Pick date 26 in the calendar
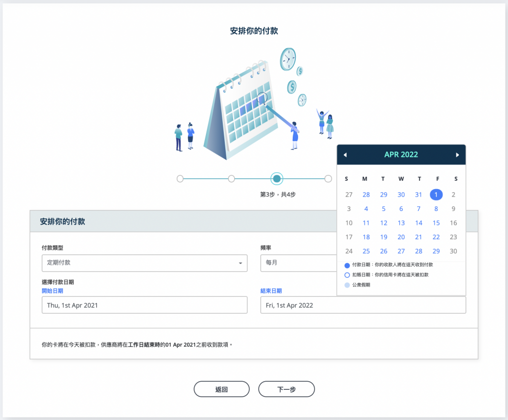Image resolution: width=508 pixels, height=420 pixels. 383,251
